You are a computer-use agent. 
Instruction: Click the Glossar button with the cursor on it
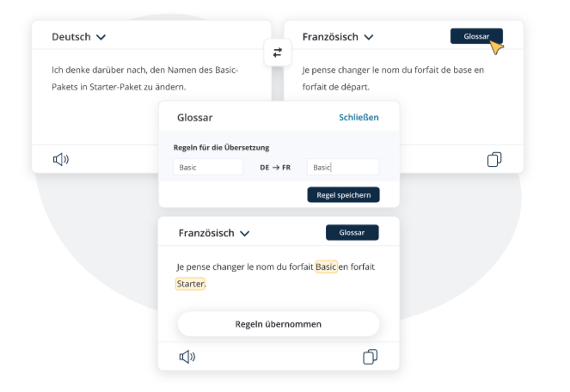point(476,36)
